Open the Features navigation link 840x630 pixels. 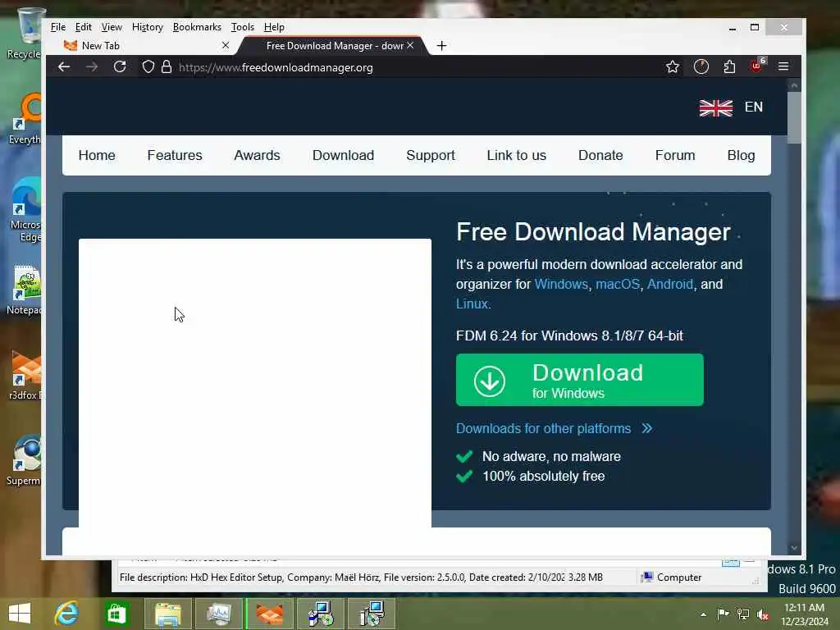click(175, 155)
